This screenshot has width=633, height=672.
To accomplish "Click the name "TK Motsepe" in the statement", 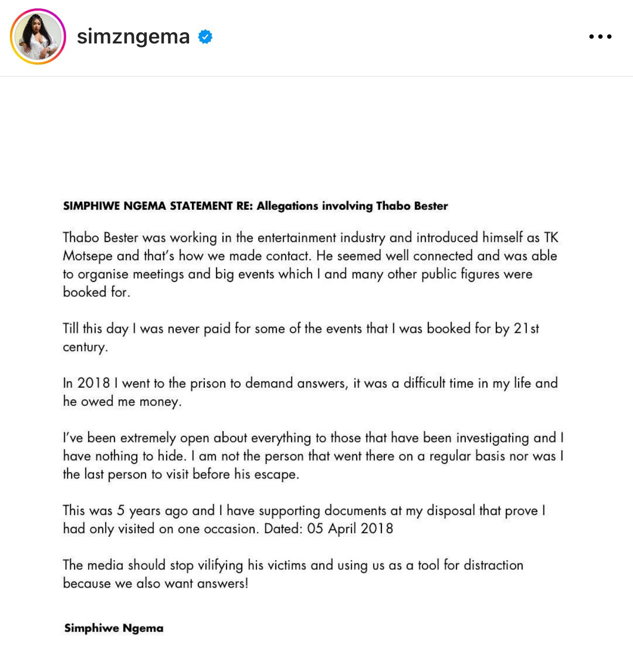I will [x=551, y=238].
